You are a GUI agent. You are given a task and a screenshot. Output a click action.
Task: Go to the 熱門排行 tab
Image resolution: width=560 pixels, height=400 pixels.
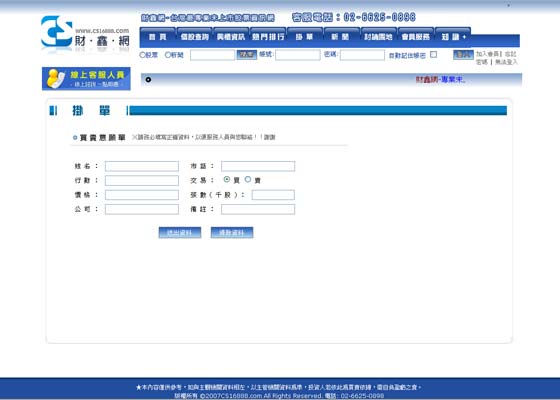click(268, 37)
